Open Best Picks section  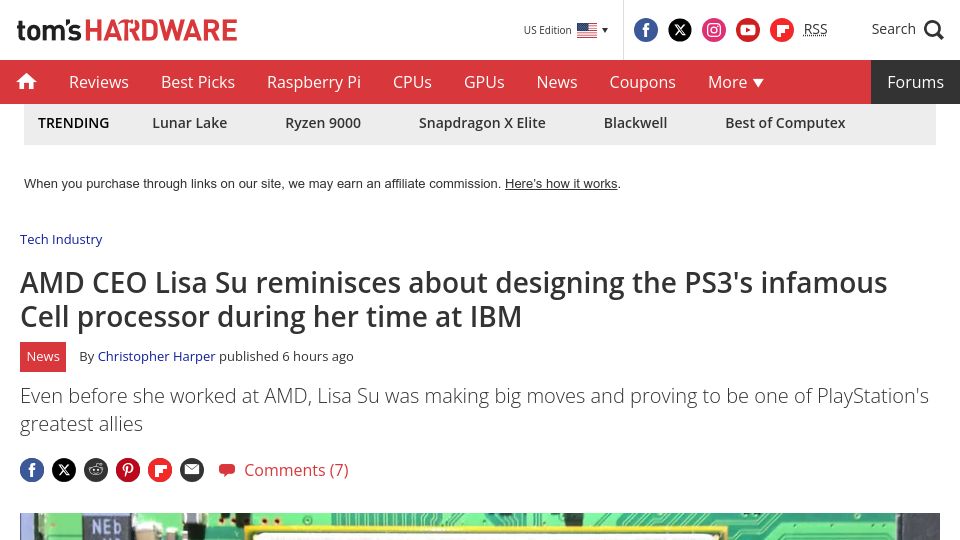(198, 82)
